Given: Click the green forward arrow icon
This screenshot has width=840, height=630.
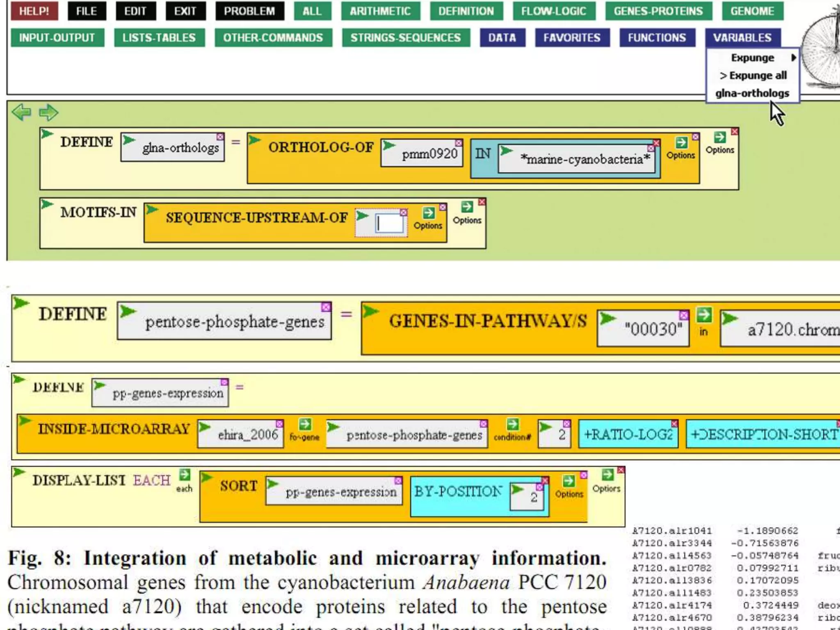Looking at the screenshot, I should [48, 112].
